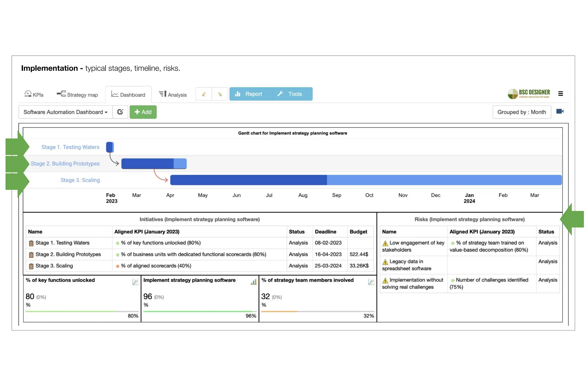Click Stage 2. Building Prototypes Gantt label

point(65,164)
